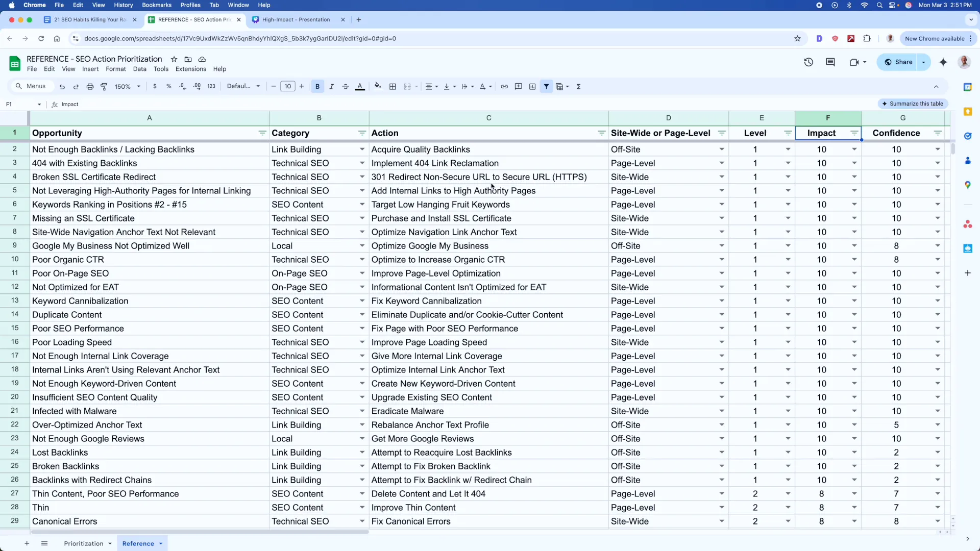Open the Impact column filter dropdown
This screenshot has width=980, height=551.
[x=854, y=133]
